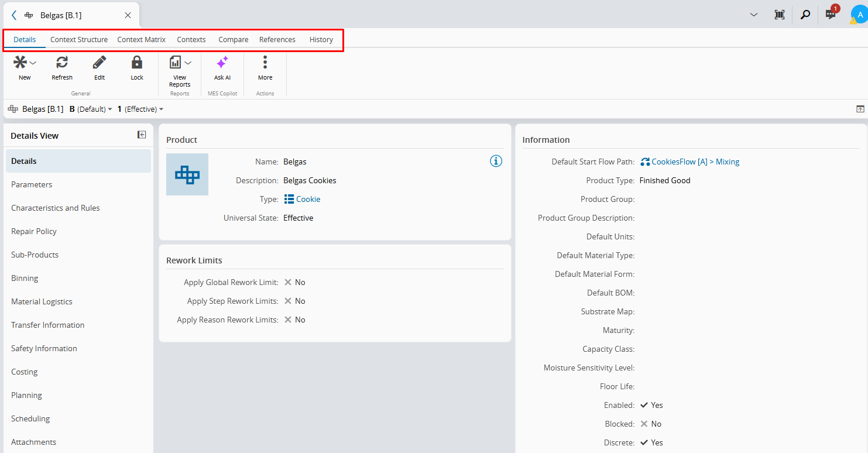Click the product information icon

pos(496,161)
